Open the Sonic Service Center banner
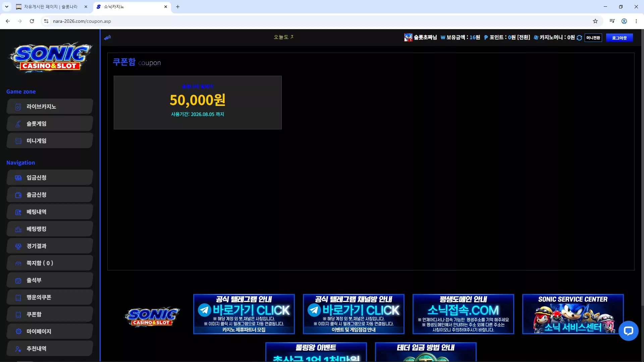This screenshot has height=362, width=644. (573, 314)
